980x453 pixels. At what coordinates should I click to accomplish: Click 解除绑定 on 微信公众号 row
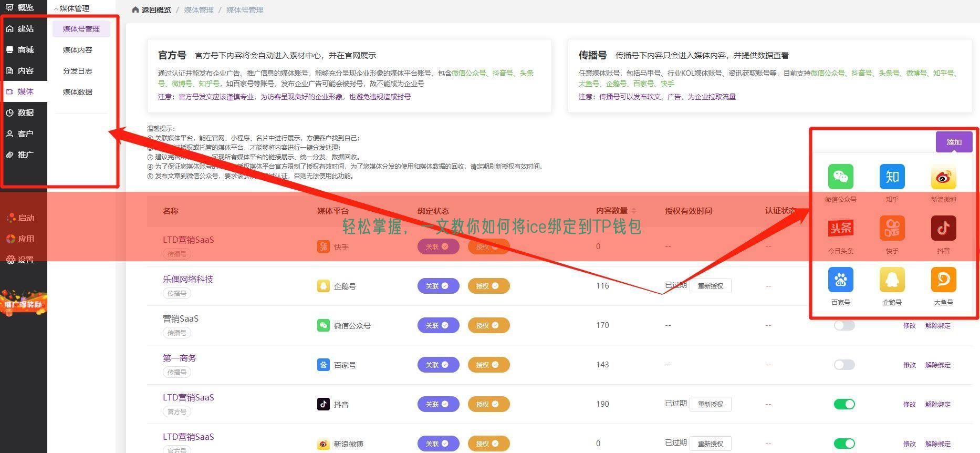pyautogui.click(x=937, y=326)
